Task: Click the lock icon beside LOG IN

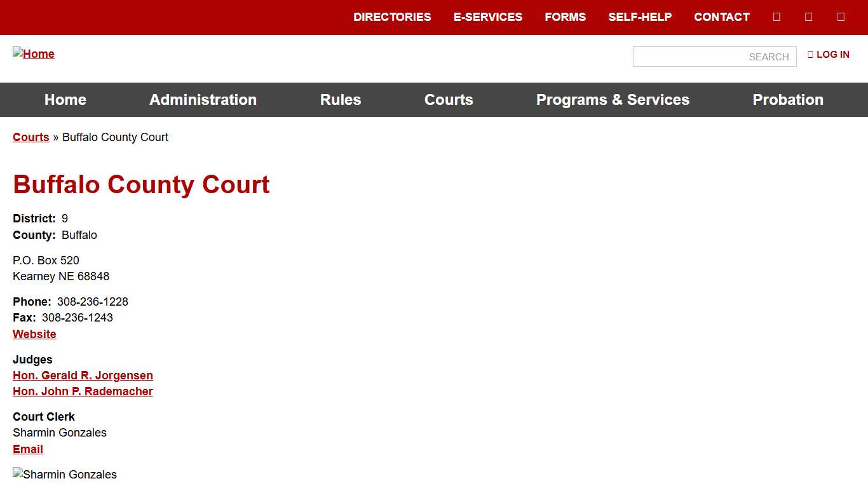Action: (810, 55)
